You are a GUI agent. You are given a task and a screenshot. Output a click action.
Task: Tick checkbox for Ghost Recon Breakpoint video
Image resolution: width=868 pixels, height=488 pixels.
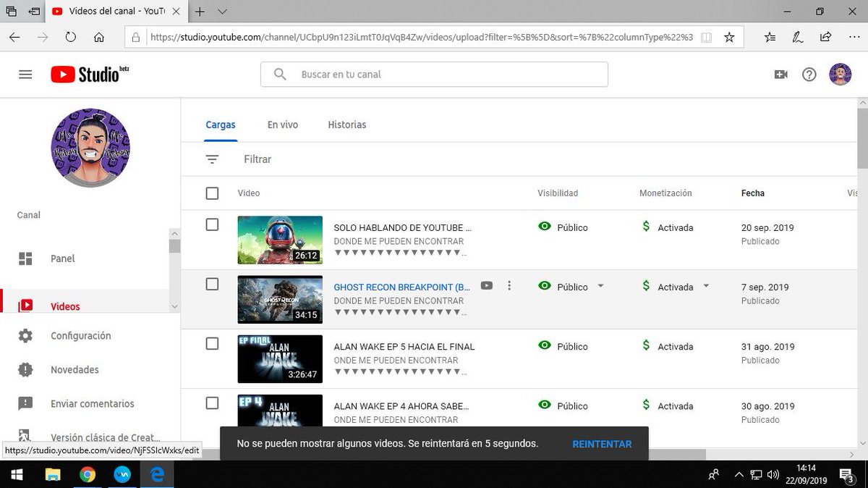[x=212, y=285]
